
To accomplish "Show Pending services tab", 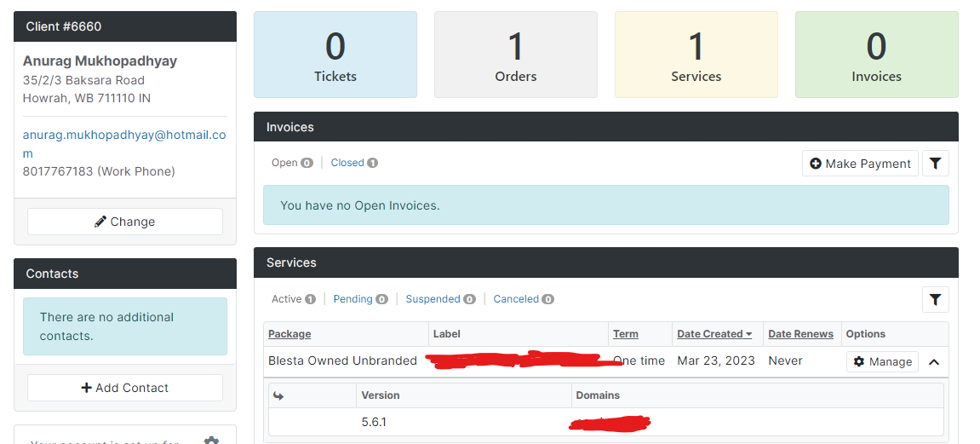I will (x=360, y=299).
